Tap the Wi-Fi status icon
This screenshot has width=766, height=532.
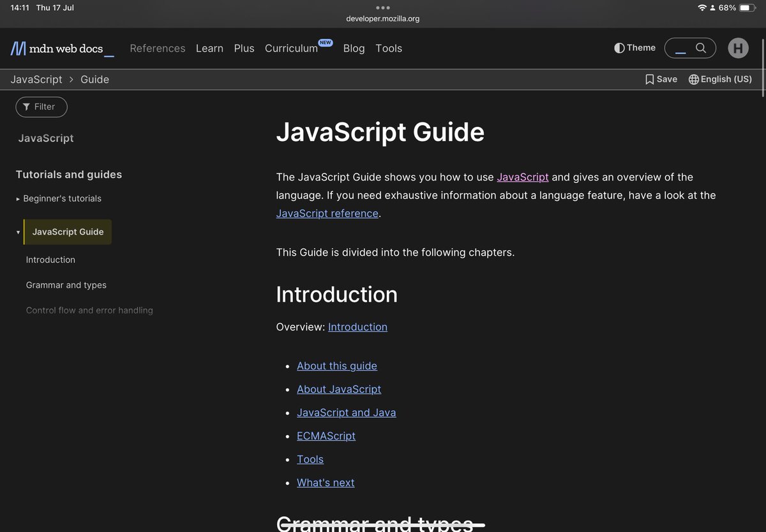coord(702,8)
